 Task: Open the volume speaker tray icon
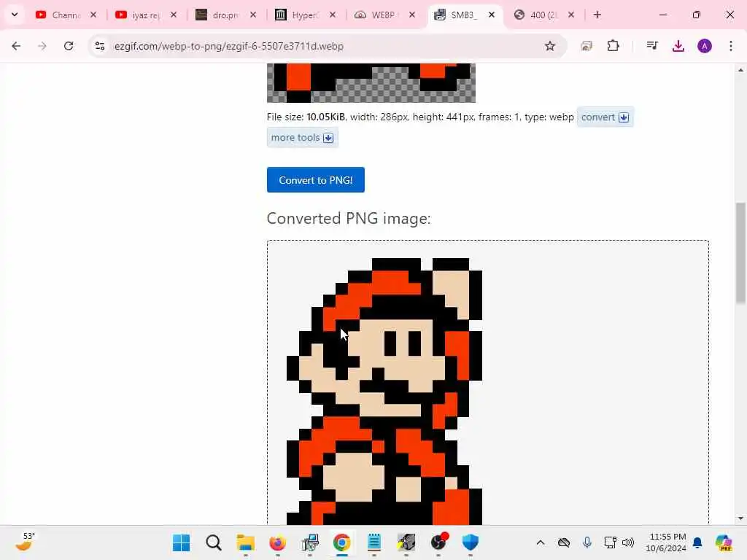tap(628, 542)
